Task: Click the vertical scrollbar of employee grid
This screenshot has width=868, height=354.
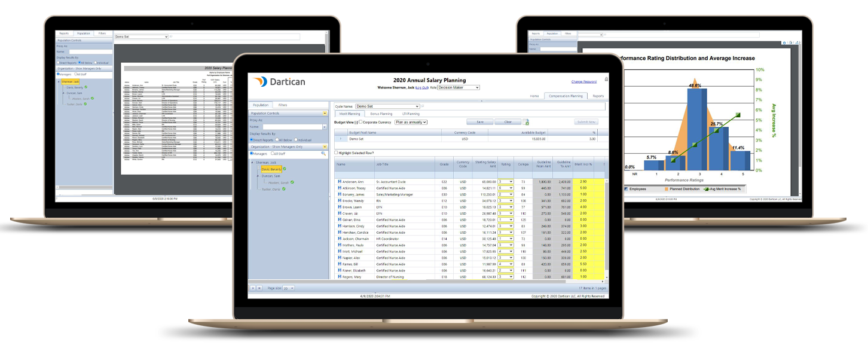Action: tap(607, 227)
